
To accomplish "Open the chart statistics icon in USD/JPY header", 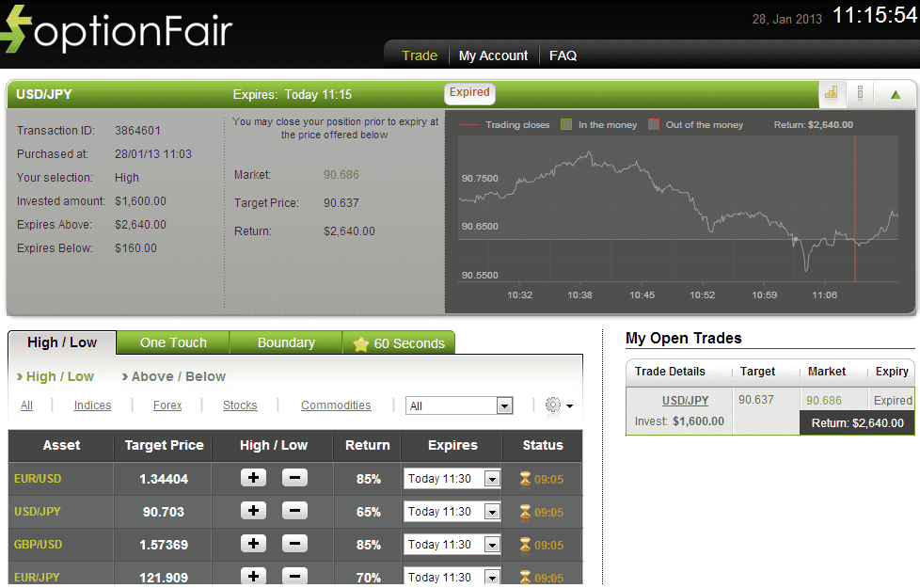I will pyautogui.click(x=832, y=93).
